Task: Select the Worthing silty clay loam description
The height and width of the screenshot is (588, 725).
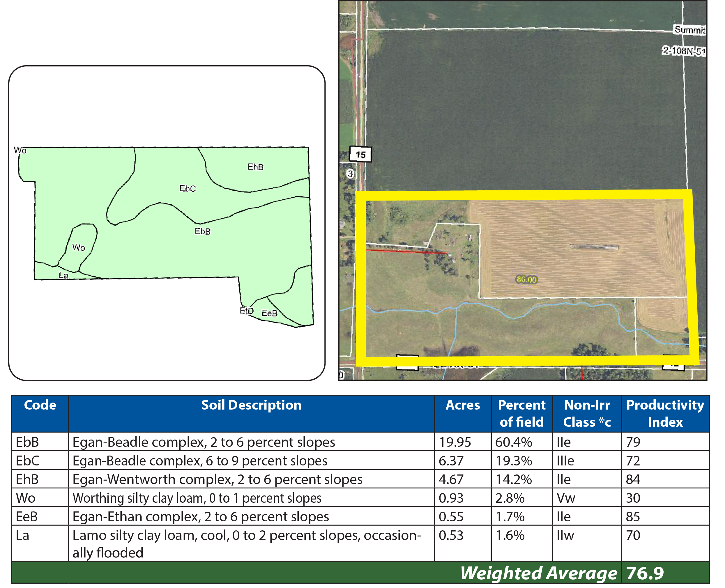Action: pos(197,498)
